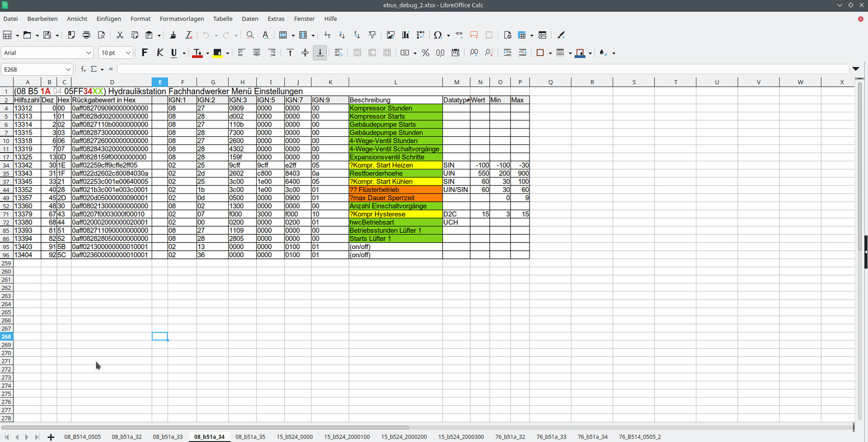The height and width of the screenshot is (442, 868).
Task: Click the Format as Percent icon
Action: pyautogui.click(x=425, y=53)
